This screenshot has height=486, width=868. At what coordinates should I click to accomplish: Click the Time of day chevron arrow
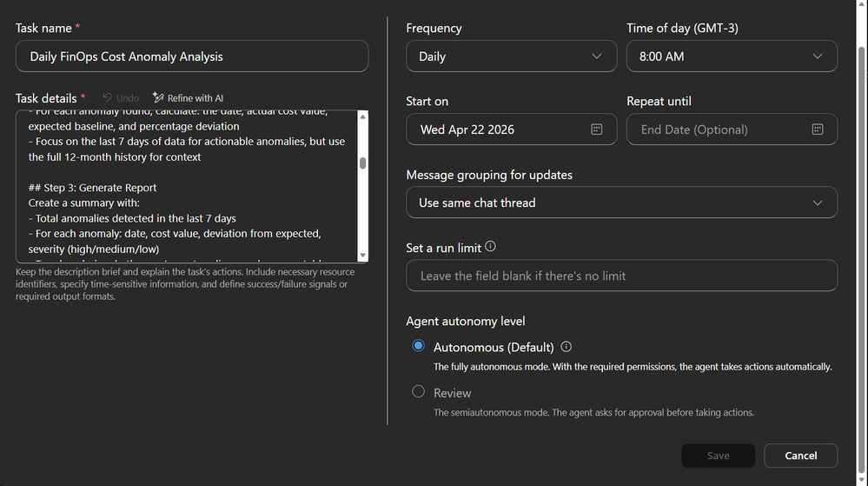click(818, 57)
